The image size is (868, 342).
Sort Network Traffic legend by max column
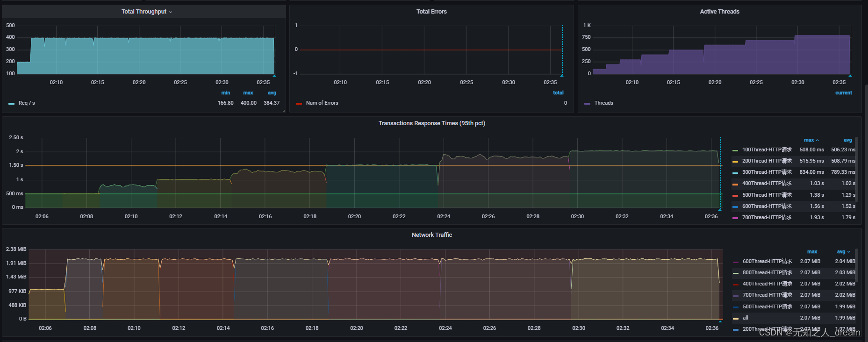[812, 252]
